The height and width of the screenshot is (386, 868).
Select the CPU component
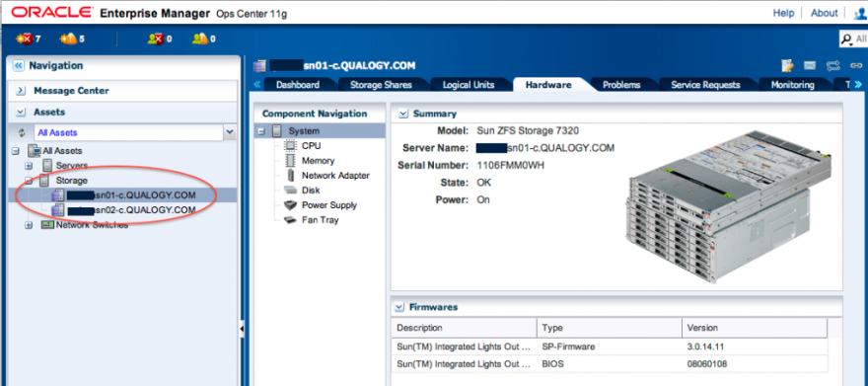311,146
